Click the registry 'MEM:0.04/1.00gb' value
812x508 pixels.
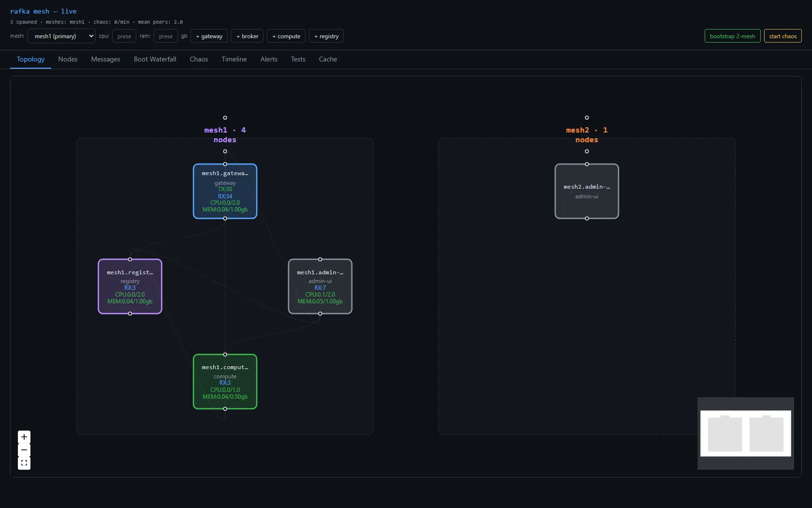click(130, 301)
